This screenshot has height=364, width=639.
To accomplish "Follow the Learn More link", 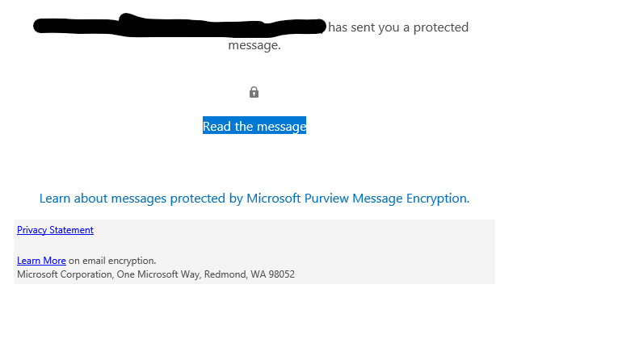I will pos(41,261).
